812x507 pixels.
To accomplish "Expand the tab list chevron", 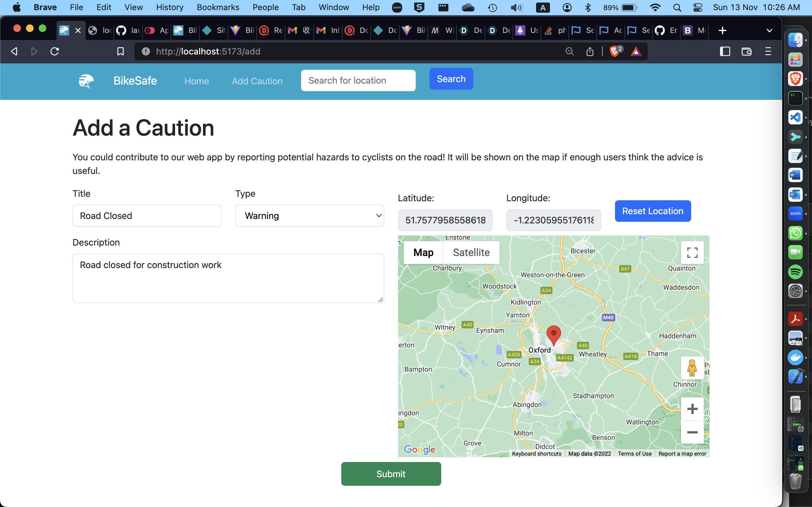I will click(769, 30).
